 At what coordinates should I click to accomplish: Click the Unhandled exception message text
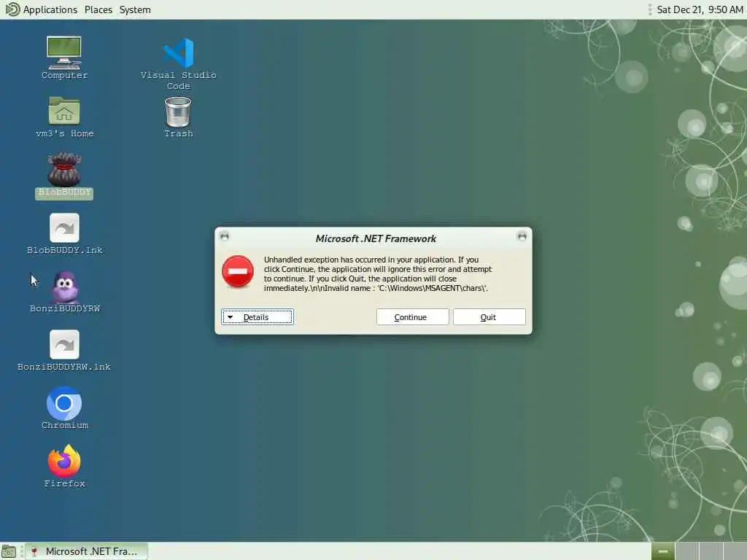(377, 274)
